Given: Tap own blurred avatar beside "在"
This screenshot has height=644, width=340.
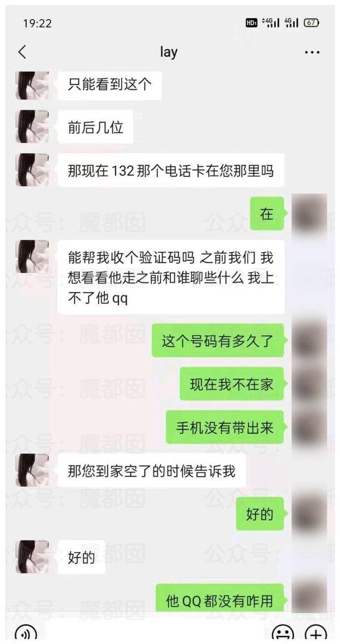Looking at the screenshot, I should pos(309,214).
